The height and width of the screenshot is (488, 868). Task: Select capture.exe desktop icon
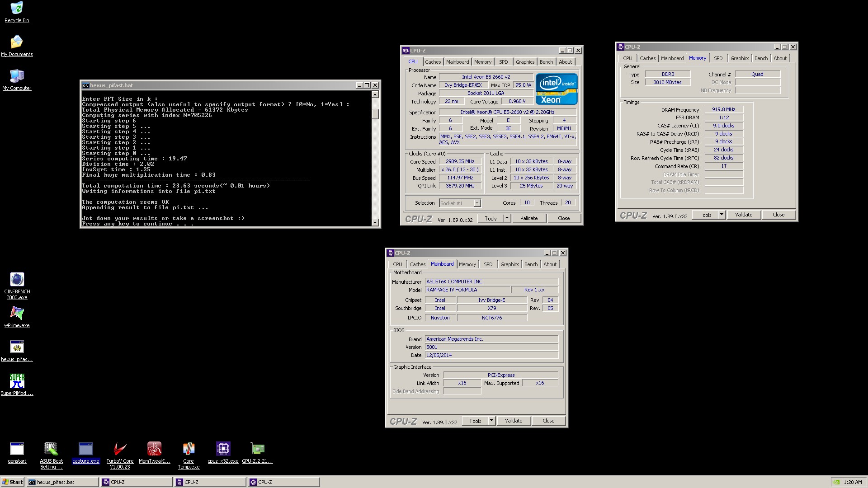click(x=85, y=452)
